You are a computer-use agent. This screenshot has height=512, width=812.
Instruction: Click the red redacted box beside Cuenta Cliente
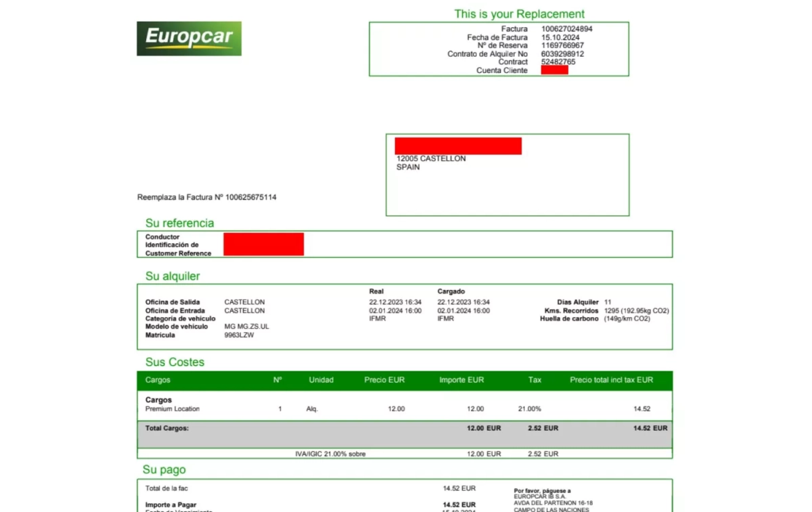554,70
